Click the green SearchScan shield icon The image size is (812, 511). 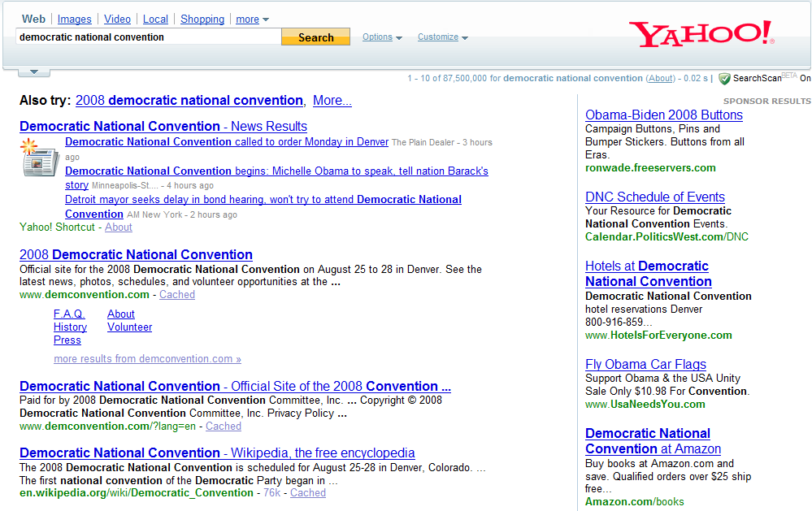pos(724,78)
